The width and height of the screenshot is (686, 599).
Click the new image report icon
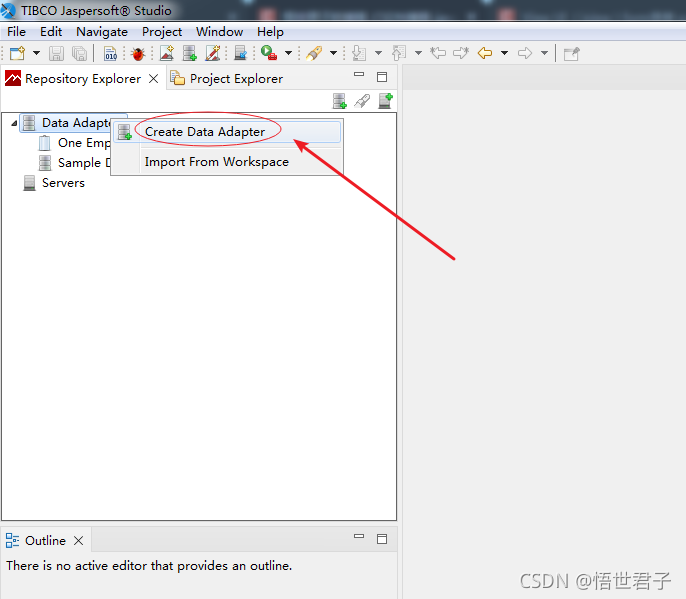167,53
